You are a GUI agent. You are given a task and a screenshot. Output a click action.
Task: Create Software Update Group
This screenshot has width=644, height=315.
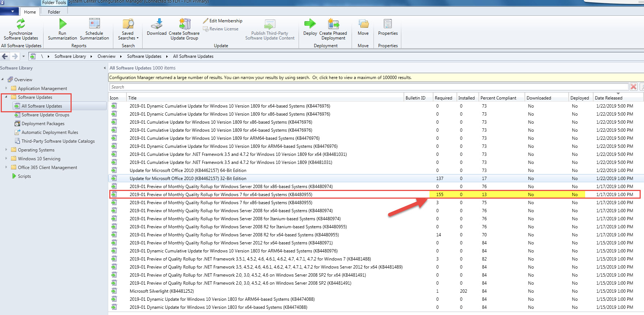coord(184,29)
